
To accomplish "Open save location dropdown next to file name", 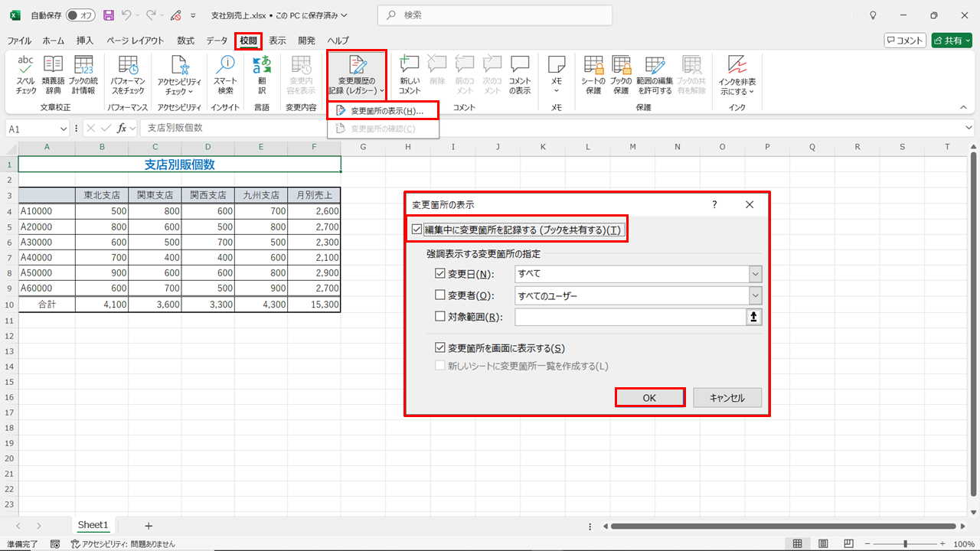I will pyautogui.click(x=343, y=15).
